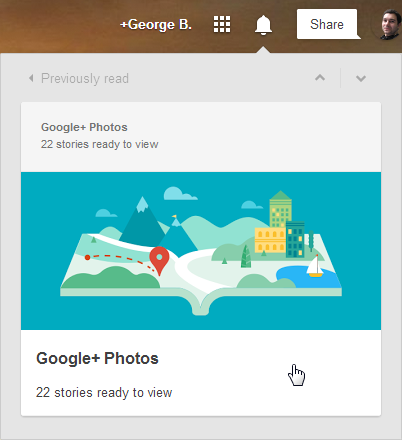Click '22 stories ready to view' at the bottom of the card
The height and width of the screenshot is (440, 402).
[104, 393]
